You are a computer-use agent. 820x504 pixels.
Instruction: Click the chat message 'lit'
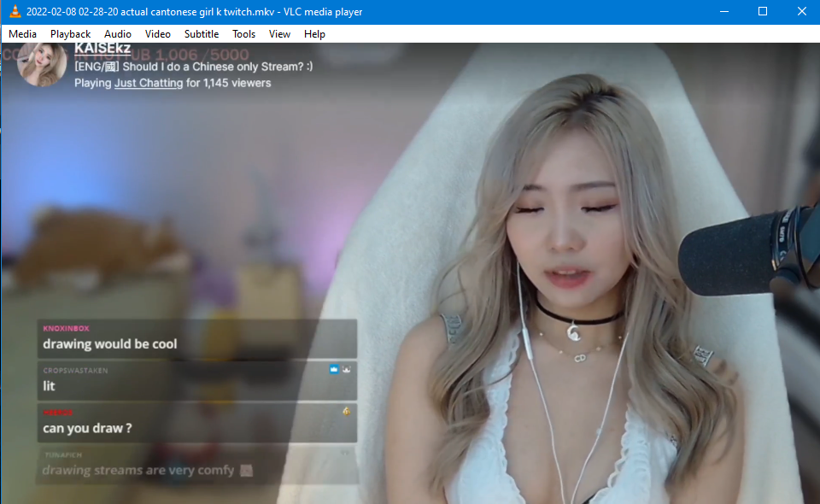49,386
